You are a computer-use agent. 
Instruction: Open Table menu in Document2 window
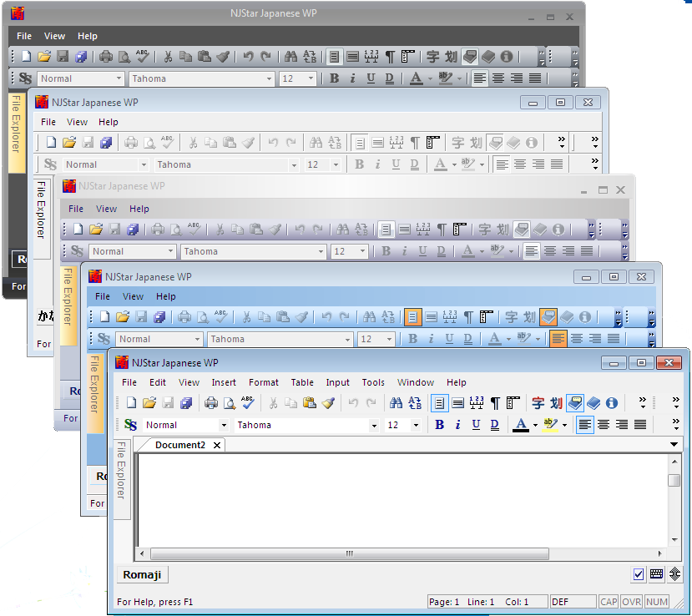tap(302, 382)
